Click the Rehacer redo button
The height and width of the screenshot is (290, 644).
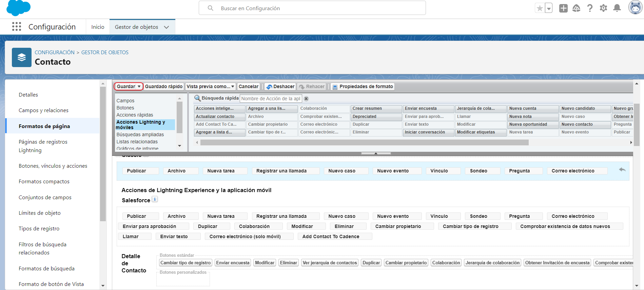(312, 86)
